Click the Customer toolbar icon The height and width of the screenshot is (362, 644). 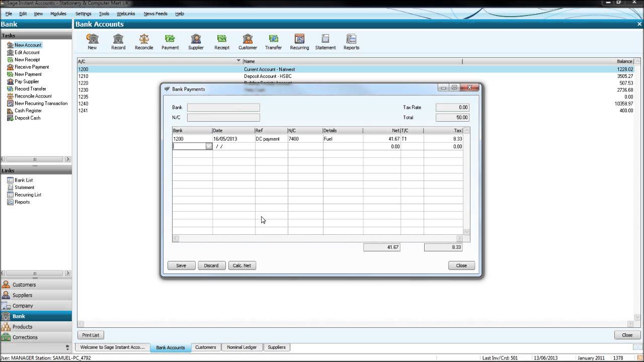point(248,42)
